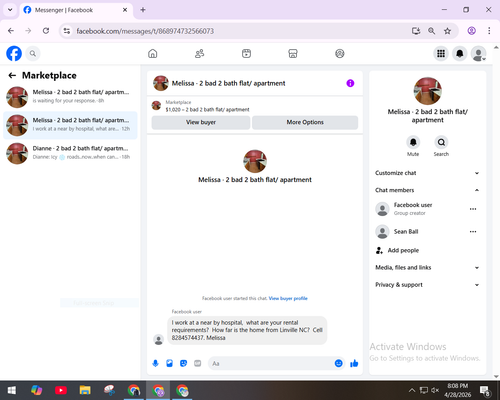
Task: Click the Facebook logo
Action: 14,53
